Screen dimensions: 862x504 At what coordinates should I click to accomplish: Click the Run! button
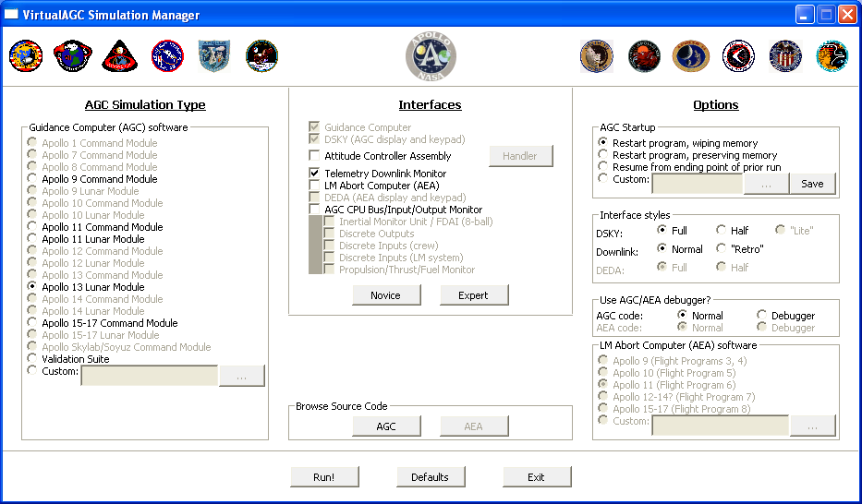point(324,476)
